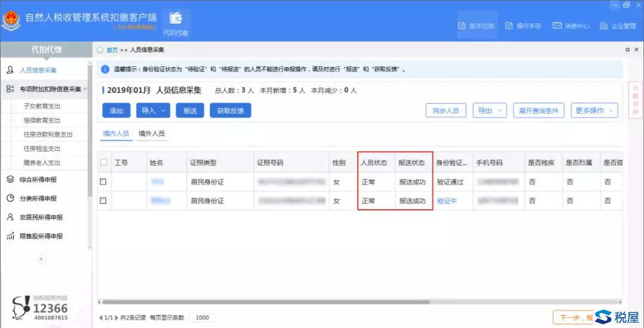Image resolution: width=644 pixels, height=328 pixels.
Task: Click the home icon in breadcrumb
Action: pos(100,50)
